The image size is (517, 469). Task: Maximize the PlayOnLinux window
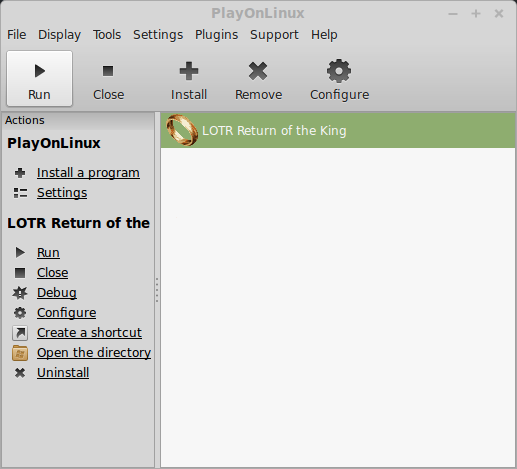[476, 14]
